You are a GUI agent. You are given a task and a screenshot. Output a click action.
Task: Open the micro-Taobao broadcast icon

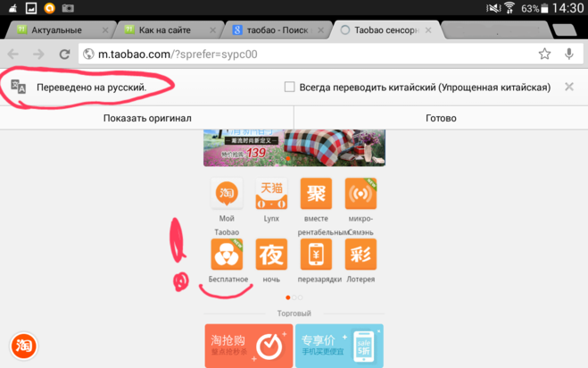(x=360, y=194)
